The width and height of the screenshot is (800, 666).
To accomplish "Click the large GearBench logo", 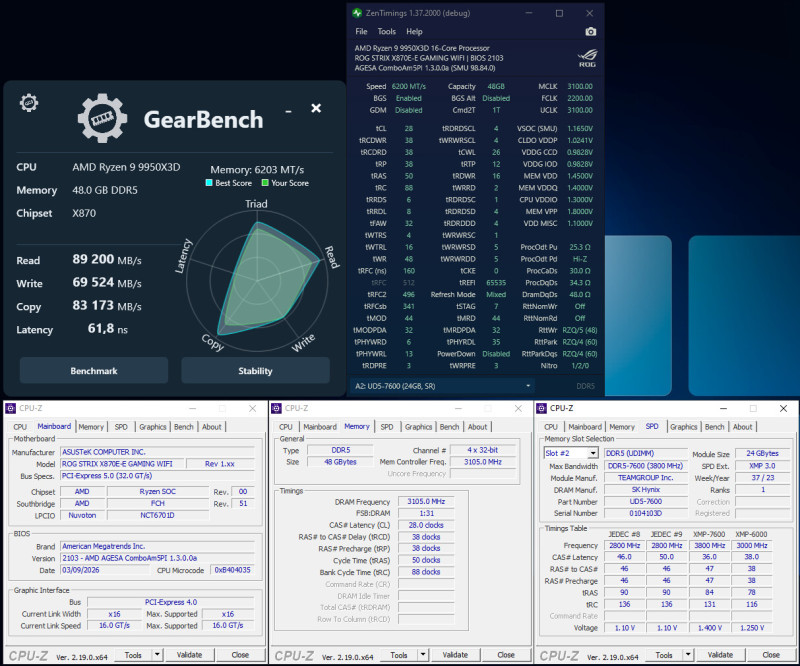I will (x=102, y=118).
